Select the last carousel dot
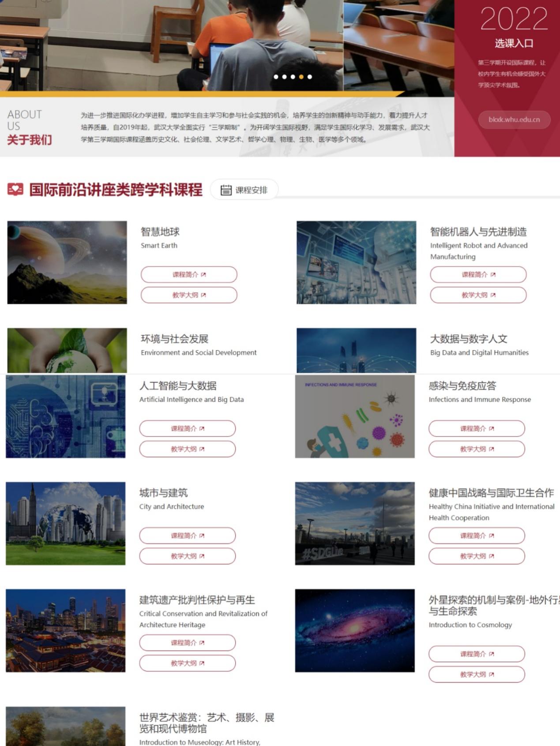Viewport: 560px width, 746px height. (x=310, y=77)
